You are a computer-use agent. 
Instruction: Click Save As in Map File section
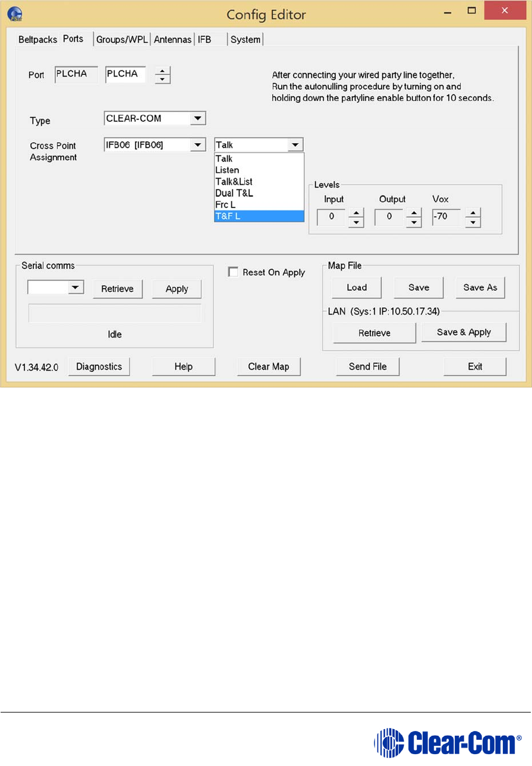(x=480, y=288)
